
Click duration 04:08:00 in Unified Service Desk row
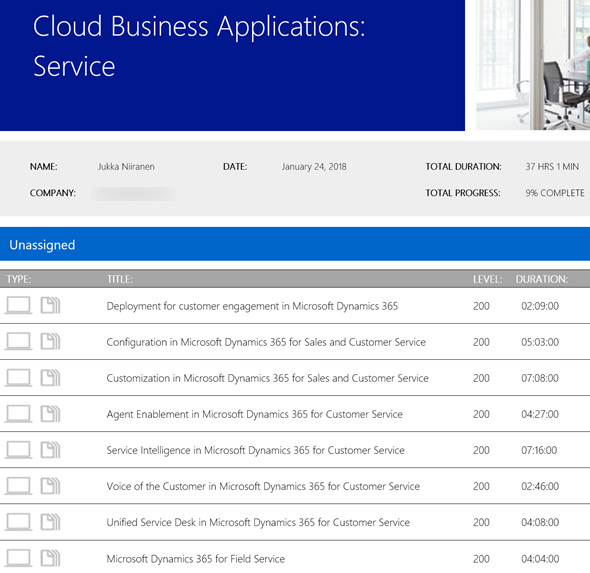click(540, 523)
